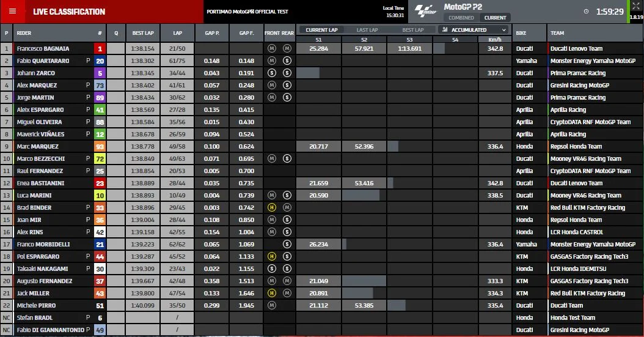Screen dimensions: 644x337
Task: Click the GAP P. column header
Action: (212, 33)
